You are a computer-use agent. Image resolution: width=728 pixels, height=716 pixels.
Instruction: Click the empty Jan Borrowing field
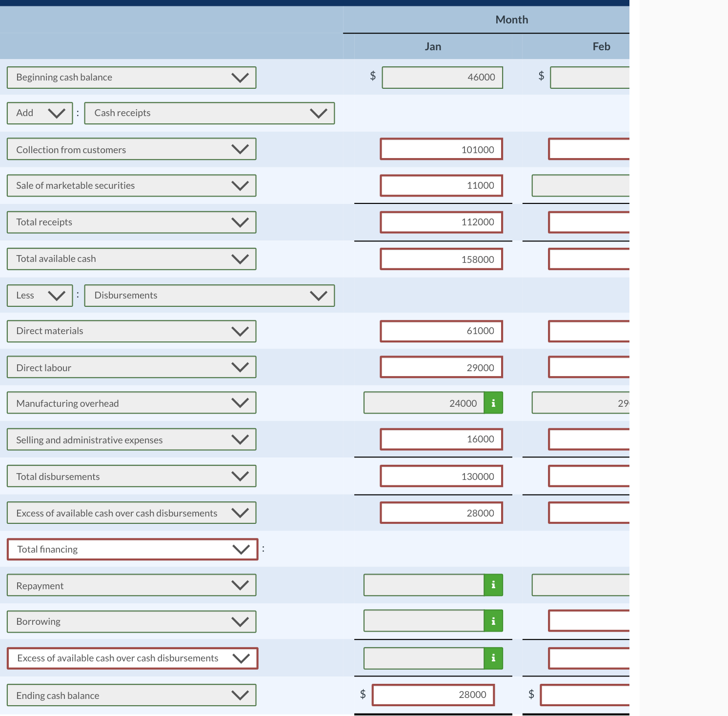click(x=424, y=621)
